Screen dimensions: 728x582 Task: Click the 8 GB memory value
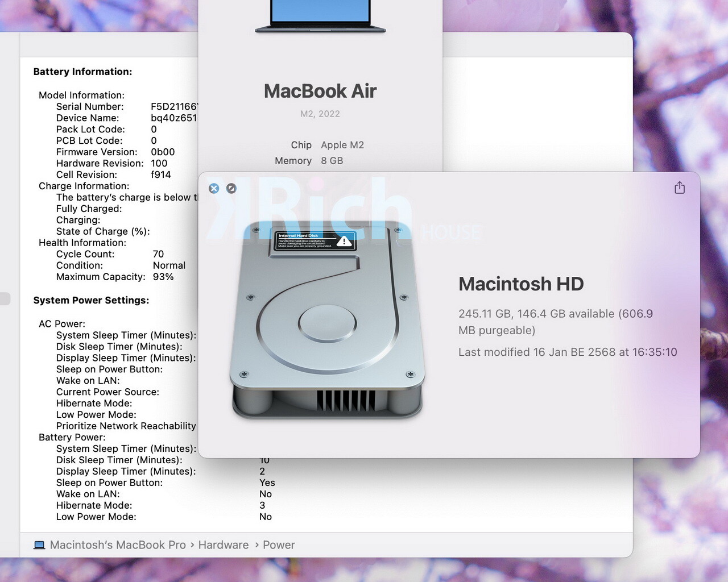[x=332, y=161]
